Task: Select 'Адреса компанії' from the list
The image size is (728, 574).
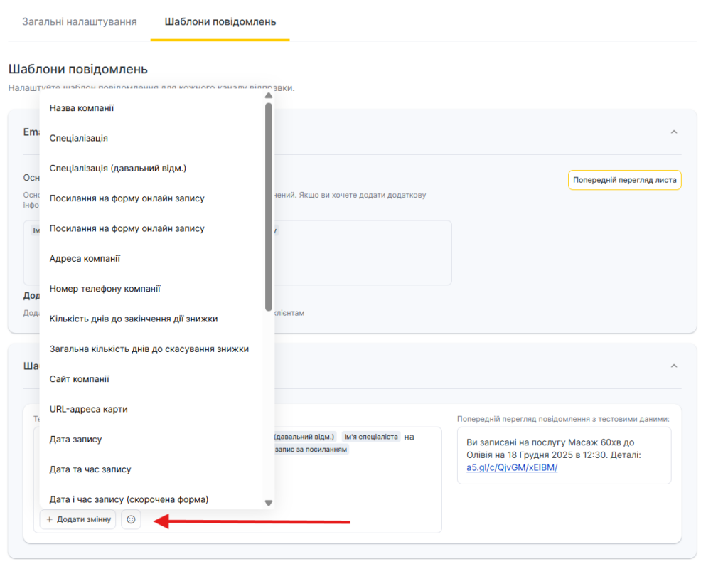Action: tap(85, 259)
